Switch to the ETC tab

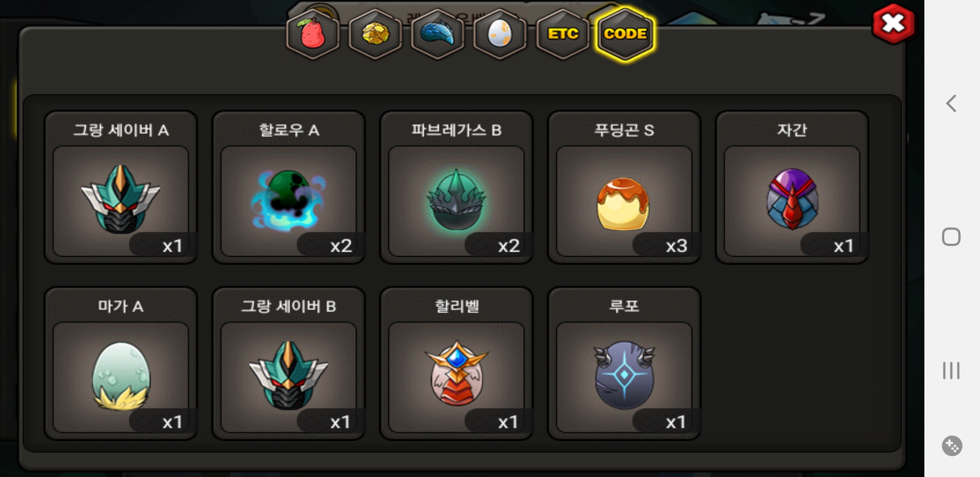pyautogui.click(x=563, y=34)
